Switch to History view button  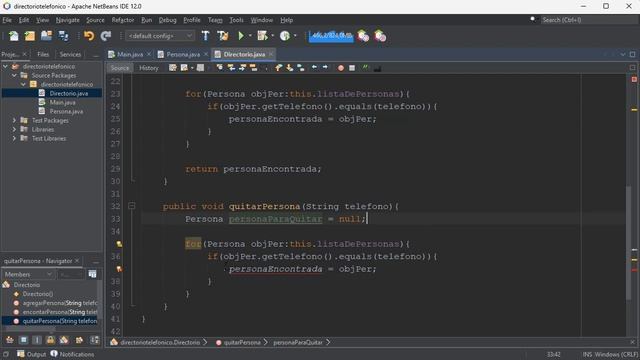pyautogui.click(x=149, y=68)
